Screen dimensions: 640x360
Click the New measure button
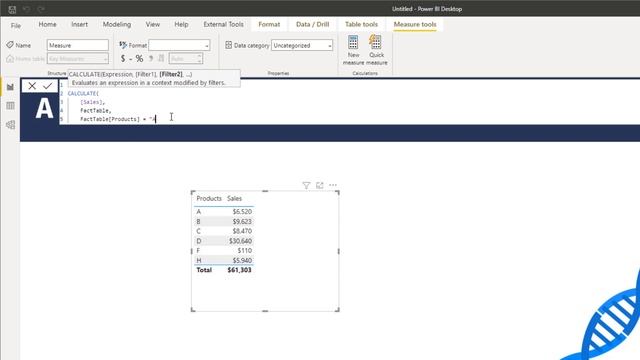353,50
